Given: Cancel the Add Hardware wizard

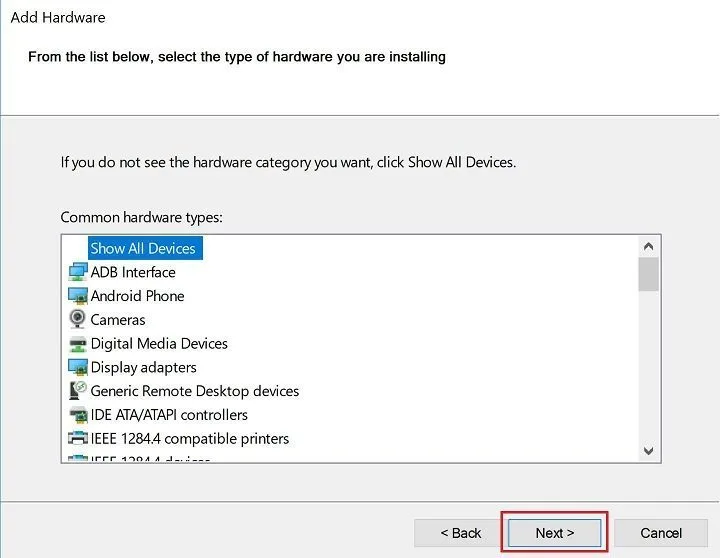Looking at the screenshot, I should [x=661, y=533].
